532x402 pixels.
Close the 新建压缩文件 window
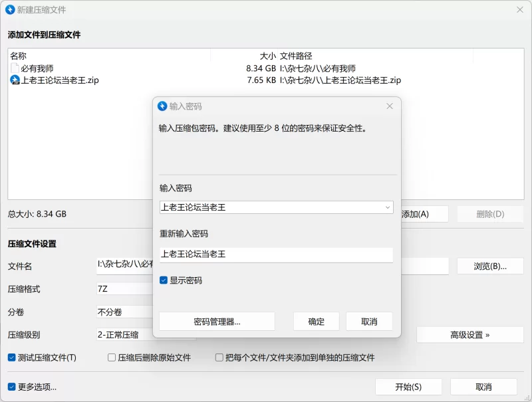point(520,10)
